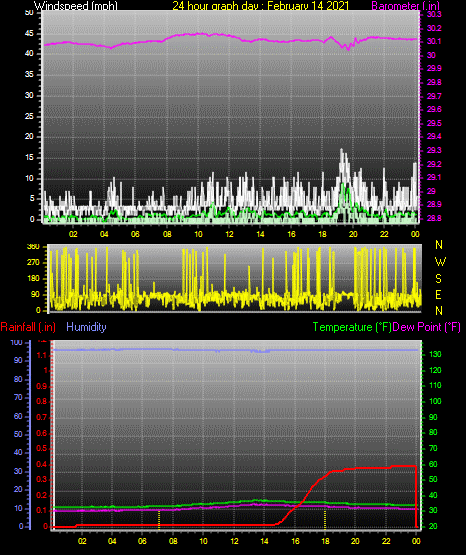Click compass letter S beside direction chart

coord(439,279)
